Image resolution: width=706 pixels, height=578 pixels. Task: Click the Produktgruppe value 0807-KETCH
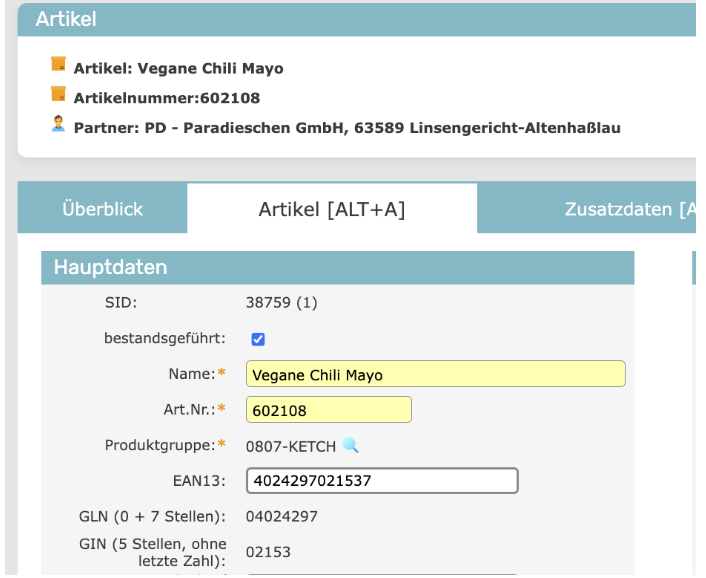click(290, 446)
